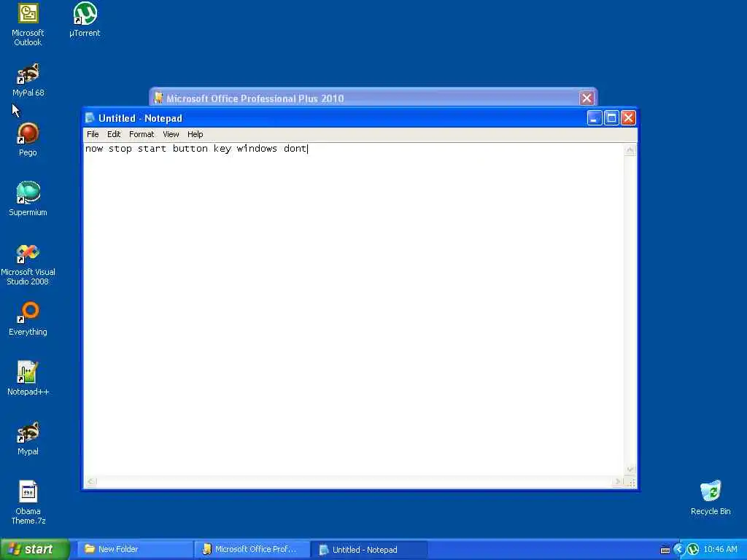Open the Microsoft Outlook desktop icon
This screenshot has height=560, width=747.
coord(28,25)
